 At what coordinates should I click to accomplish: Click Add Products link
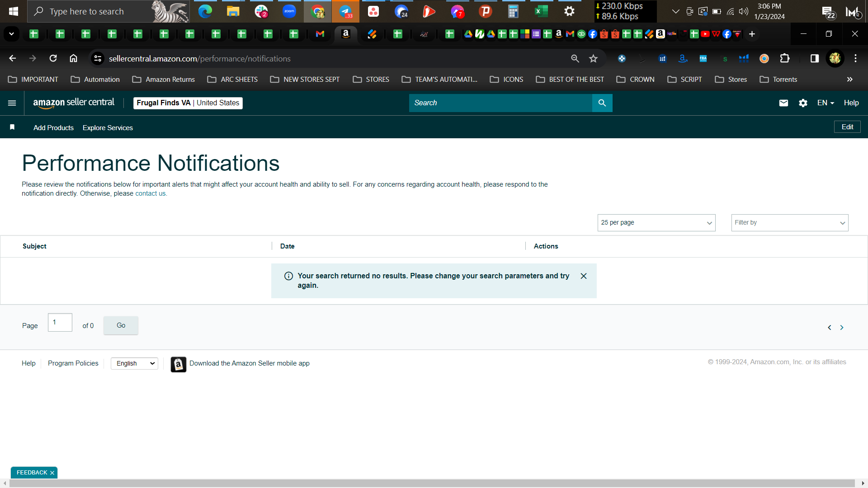coord(53,128)
